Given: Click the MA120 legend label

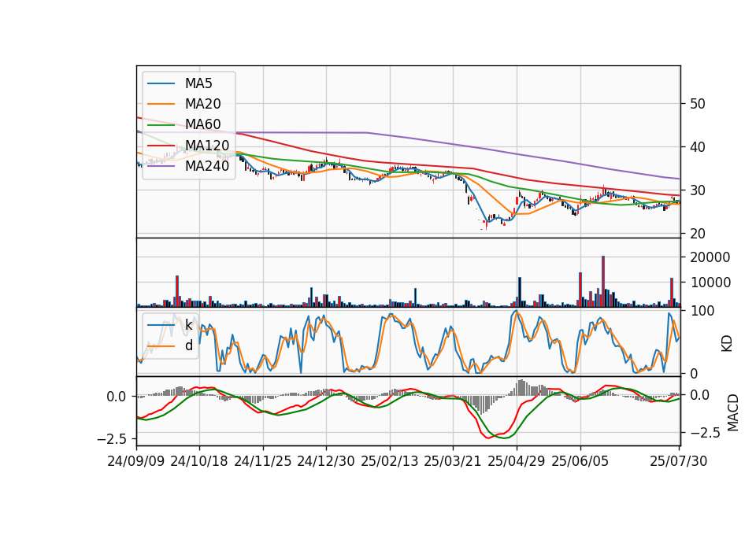Looking at the screenshot, I should pyautogui.click(x=207, y=145).
